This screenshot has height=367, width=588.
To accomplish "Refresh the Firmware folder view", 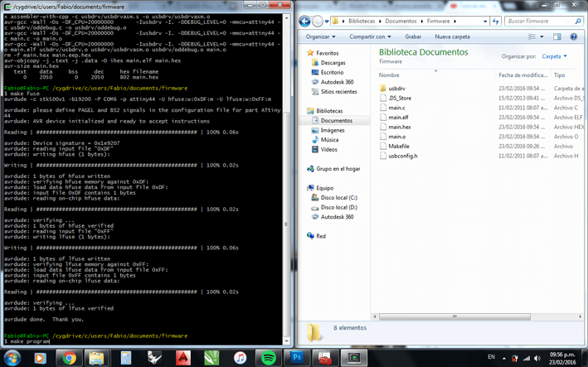I will (x=496, y=22).
